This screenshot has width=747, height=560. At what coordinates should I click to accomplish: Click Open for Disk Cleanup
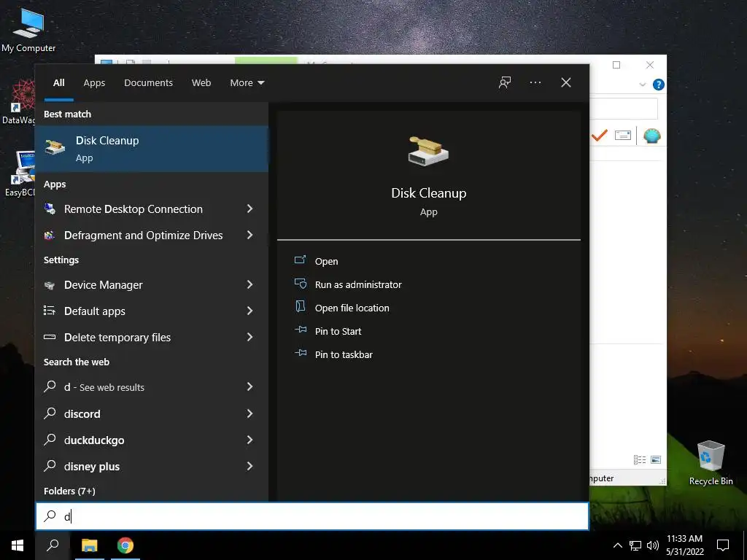[x=326, y=262]
